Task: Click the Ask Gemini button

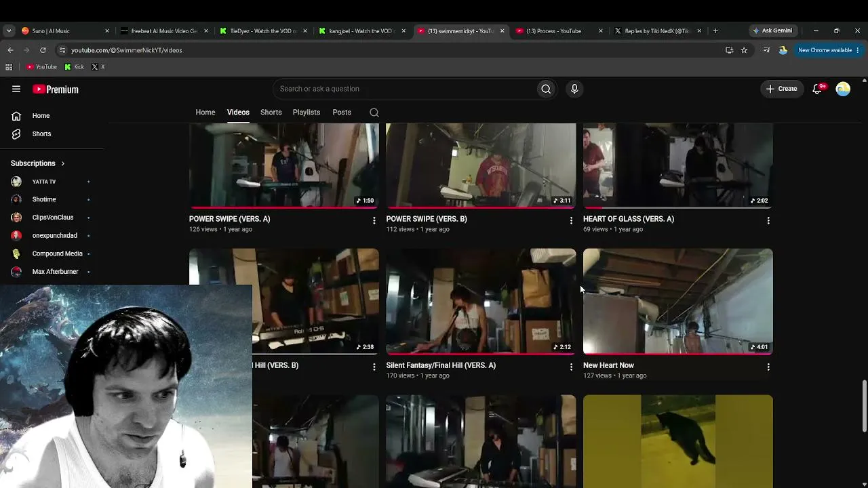Action: pos(772,30)
